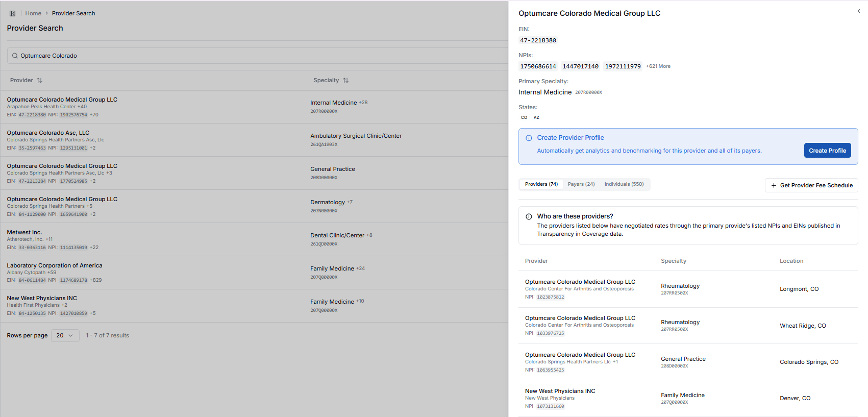This screenshot has height=417, width=868.
Task: Click NPI chip 1972111979
Action: pos(623,66)
